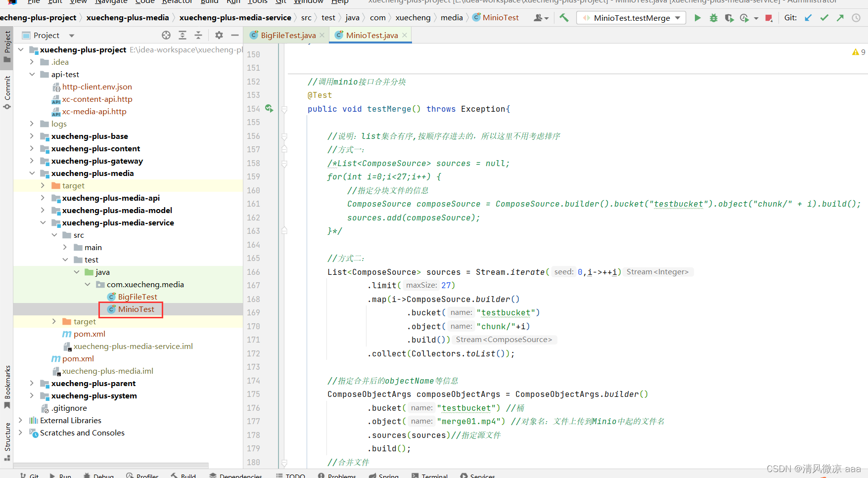Expand all in Project panel

pyautogui.click(x=183, y=35)
